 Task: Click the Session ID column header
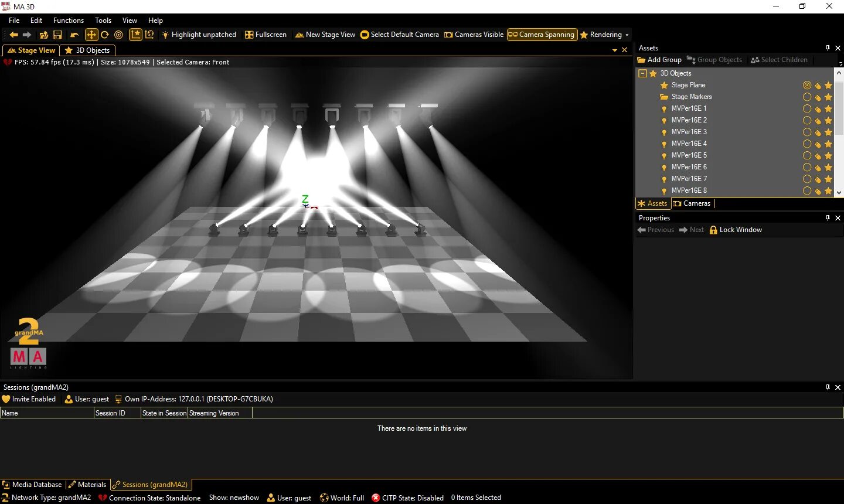pyautogui.click(x=117, y=413)
